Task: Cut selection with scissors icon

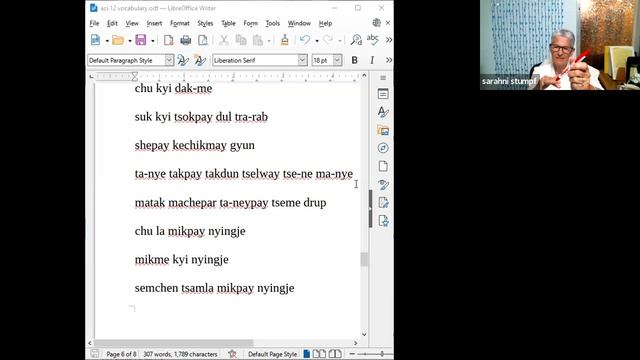Action: [x=224, y=40]
